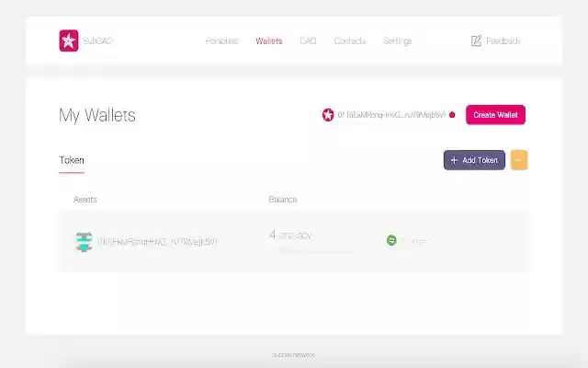
Task: Click the Balance column header
Action: 283,200
